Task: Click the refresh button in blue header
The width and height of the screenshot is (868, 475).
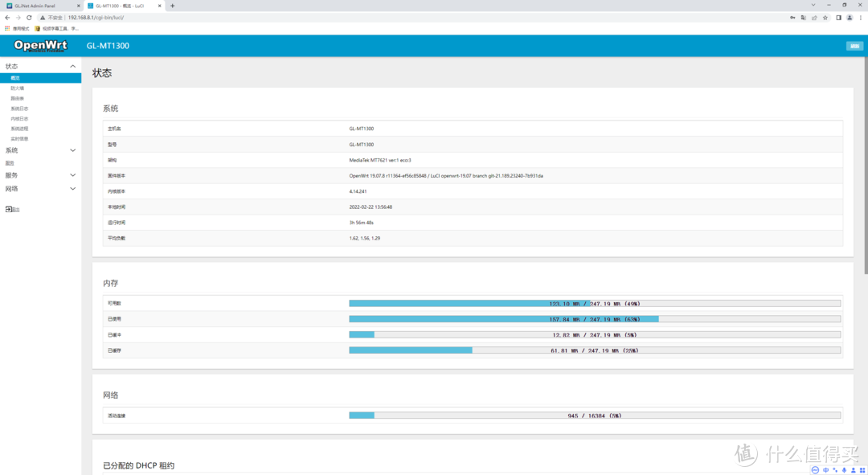Action: click(x=854, y=46)
